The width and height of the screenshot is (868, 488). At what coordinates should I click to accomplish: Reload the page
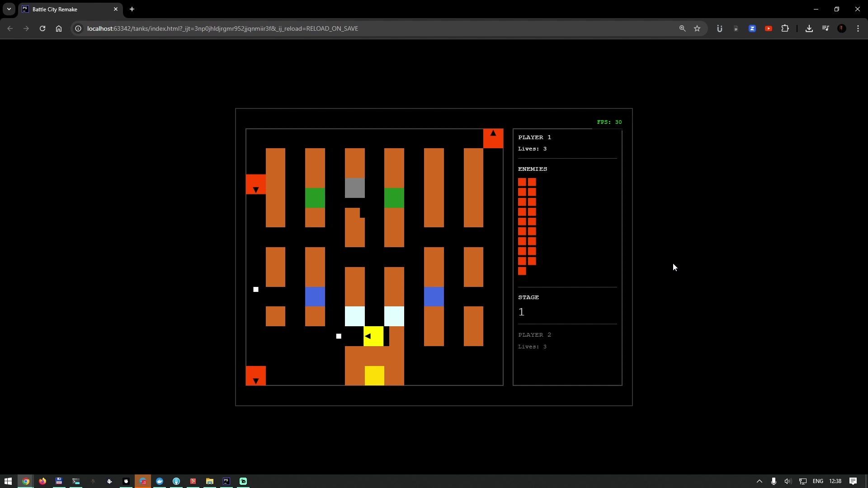42,28
